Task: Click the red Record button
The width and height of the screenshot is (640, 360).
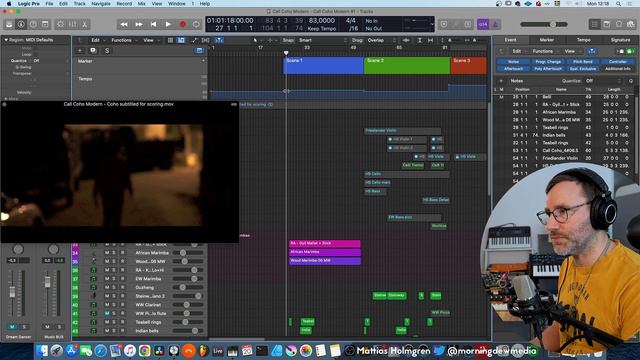Action: (183, 24)
